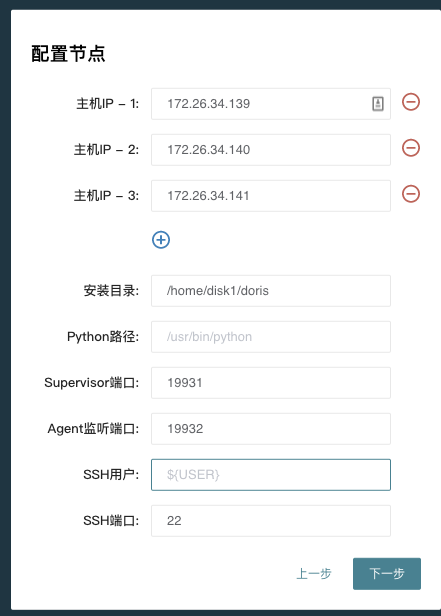
Task: Focus host IP 3 field 172.26.34.141
Action: (271, 196)
